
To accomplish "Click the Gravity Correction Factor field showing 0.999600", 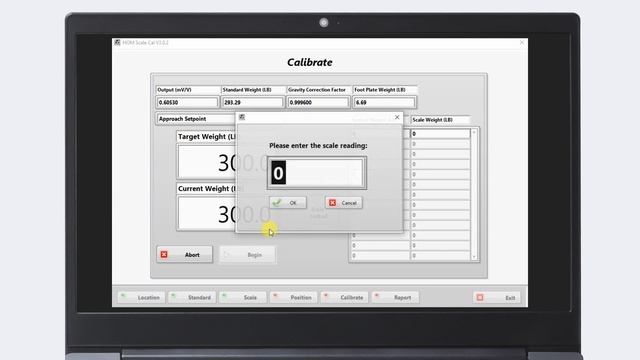I will point(318,102).
